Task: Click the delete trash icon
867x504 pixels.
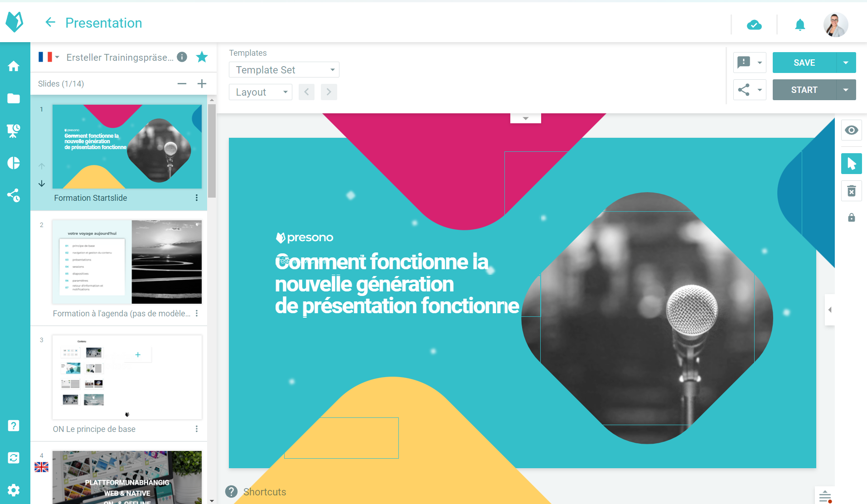Action: [x=851, y=191]
